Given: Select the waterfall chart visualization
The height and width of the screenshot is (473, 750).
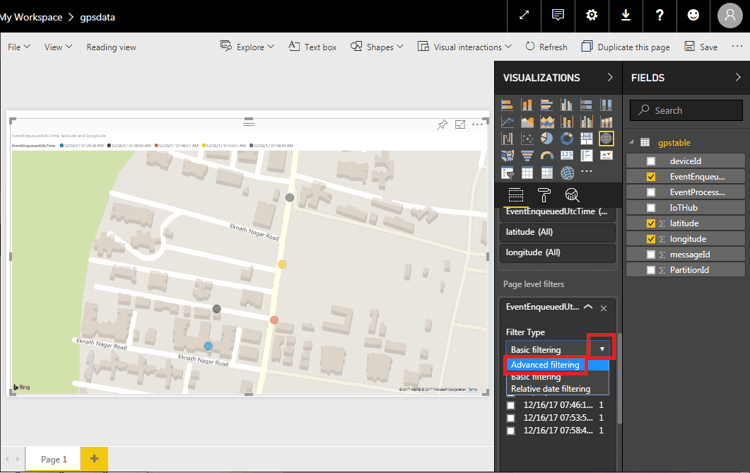Looking at the screenshot, I should point(507,139).
